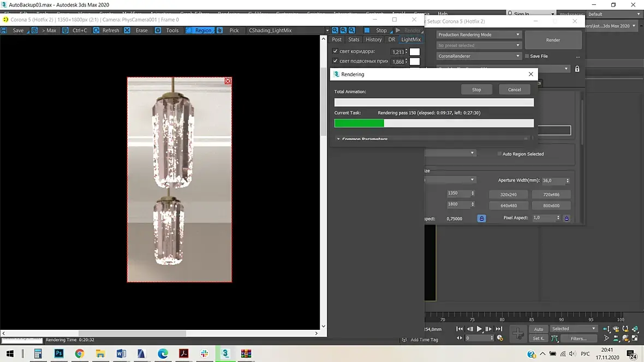The height and width of the screenshot is (362, 644).
Task: Open the key Filters... button
Action: tap(579, 339)
